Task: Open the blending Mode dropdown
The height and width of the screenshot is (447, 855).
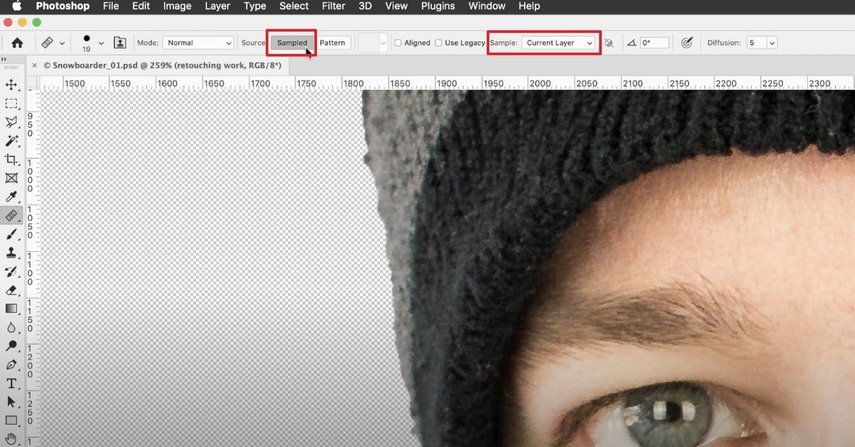Action: pos(199,43)
